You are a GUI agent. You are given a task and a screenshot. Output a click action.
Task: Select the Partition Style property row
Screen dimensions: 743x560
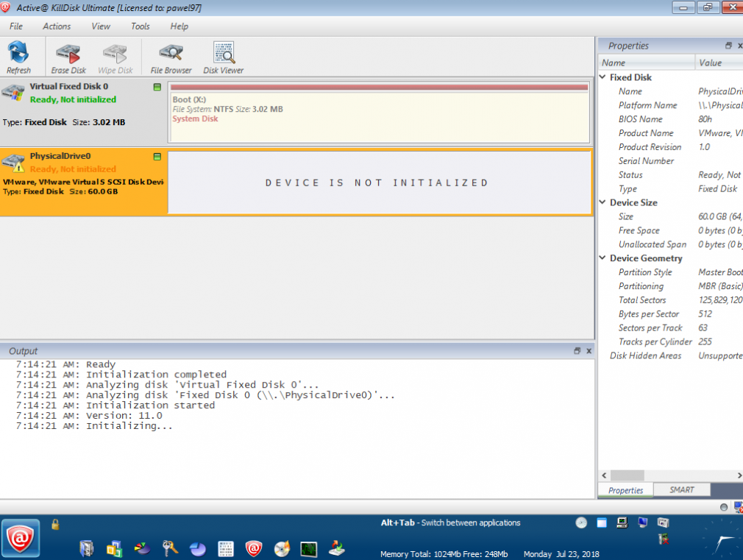(670, 272)
